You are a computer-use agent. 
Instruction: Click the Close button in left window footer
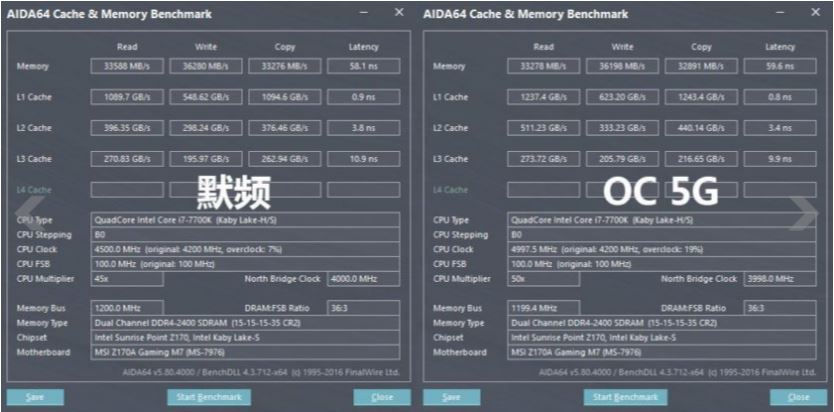point(382,397)
